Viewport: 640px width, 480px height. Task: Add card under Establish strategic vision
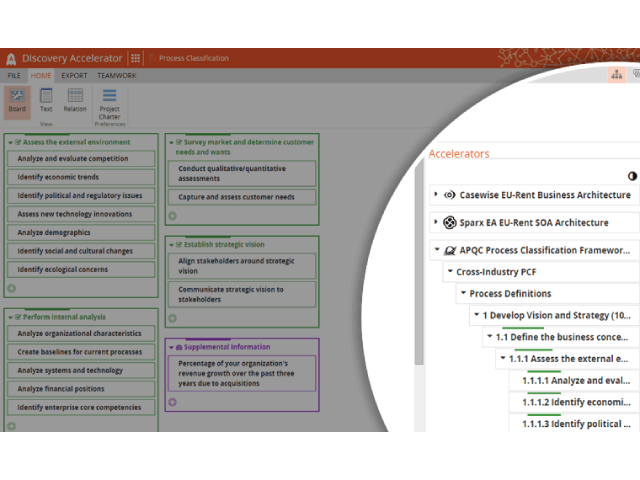tap(172, 318)
